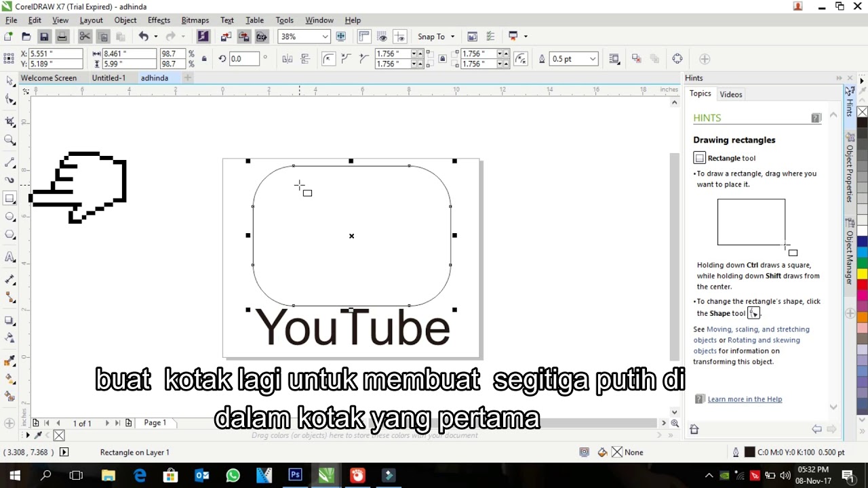The width and height of the screenshot is (868, 488).
Task: Toggle Show Rulers in the toolbar
Action: [364, 37]
